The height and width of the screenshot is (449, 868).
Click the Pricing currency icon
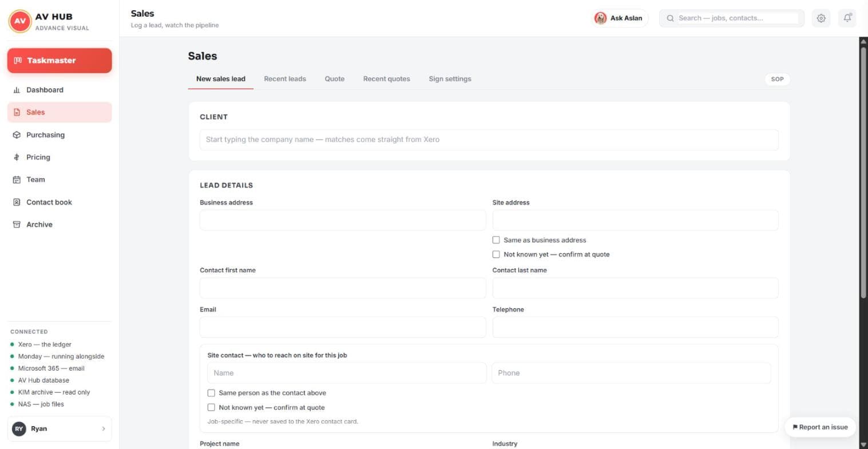[17, 157]
